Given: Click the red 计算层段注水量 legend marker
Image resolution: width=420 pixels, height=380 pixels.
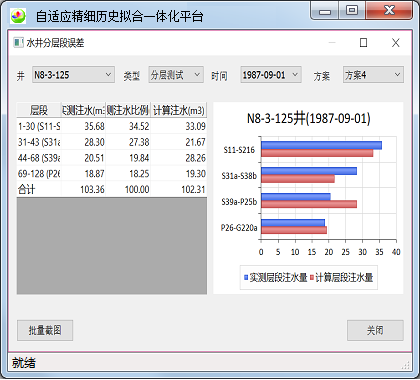Looking at the screenshot, I should 312,277.
